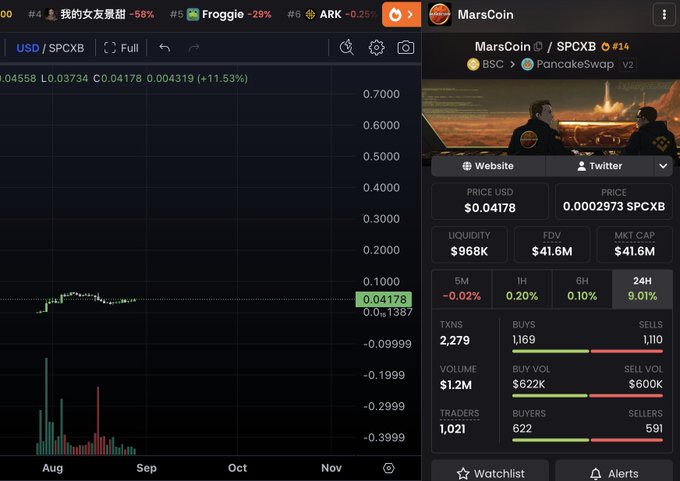Click the SELLERS 591 value

coord(654,429)
